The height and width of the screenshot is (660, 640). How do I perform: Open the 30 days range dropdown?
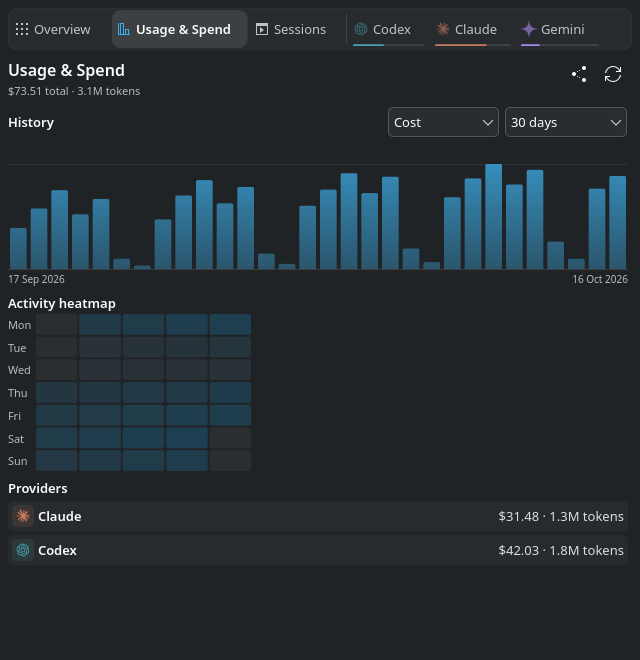point(566,122)
